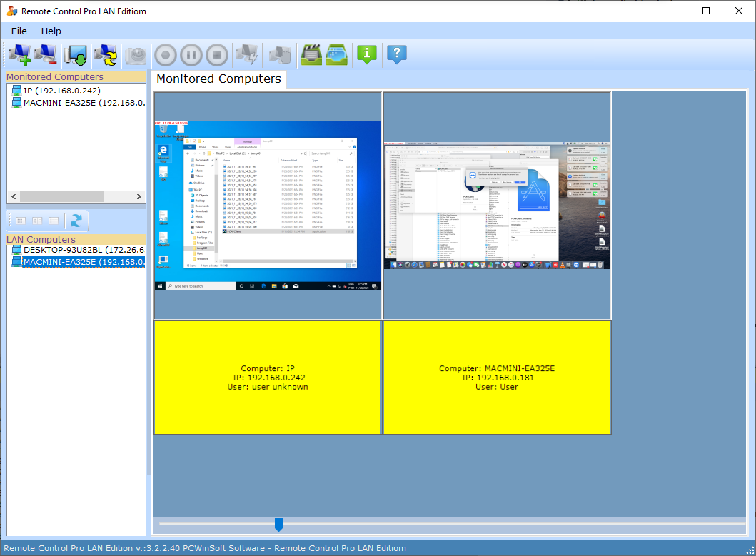Screen dimensions: 756x556
Task: Click the green info icon
Action: (367, 54)
